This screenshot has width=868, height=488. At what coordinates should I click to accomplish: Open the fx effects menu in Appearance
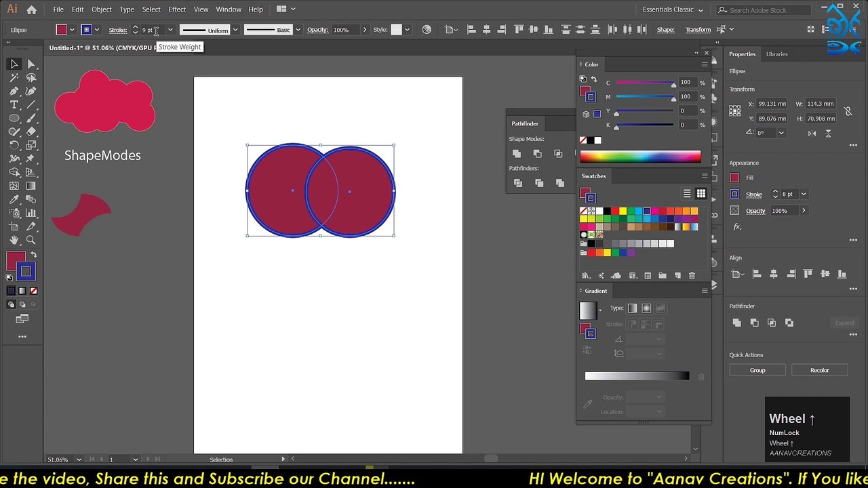[x=737, y=227]
